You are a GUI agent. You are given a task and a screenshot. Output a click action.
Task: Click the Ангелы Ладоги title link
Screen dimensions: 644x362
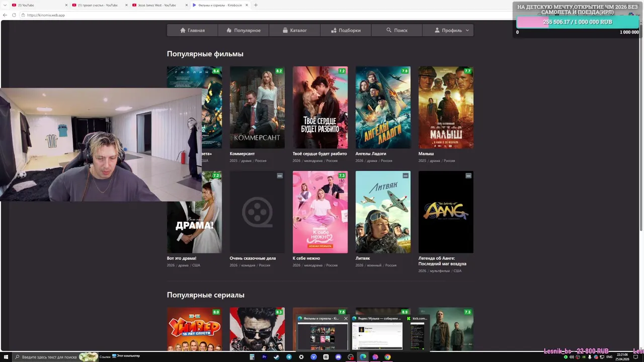point(371,154)
